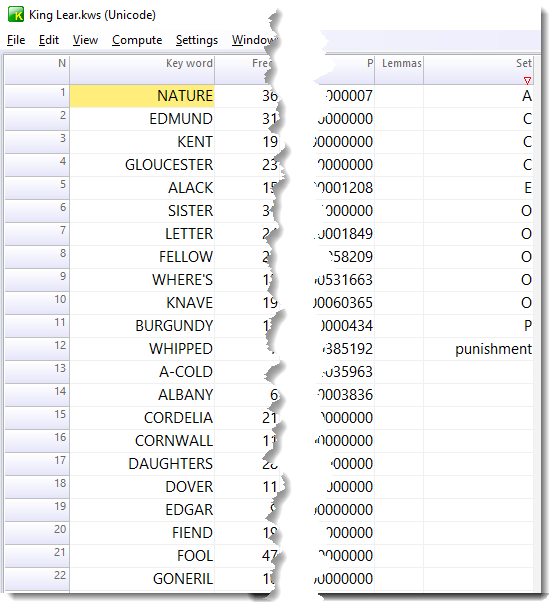This screenshot has width=556, height=608.
Task: Select the DOVER key word cell
Action: [x=142, y=487]
